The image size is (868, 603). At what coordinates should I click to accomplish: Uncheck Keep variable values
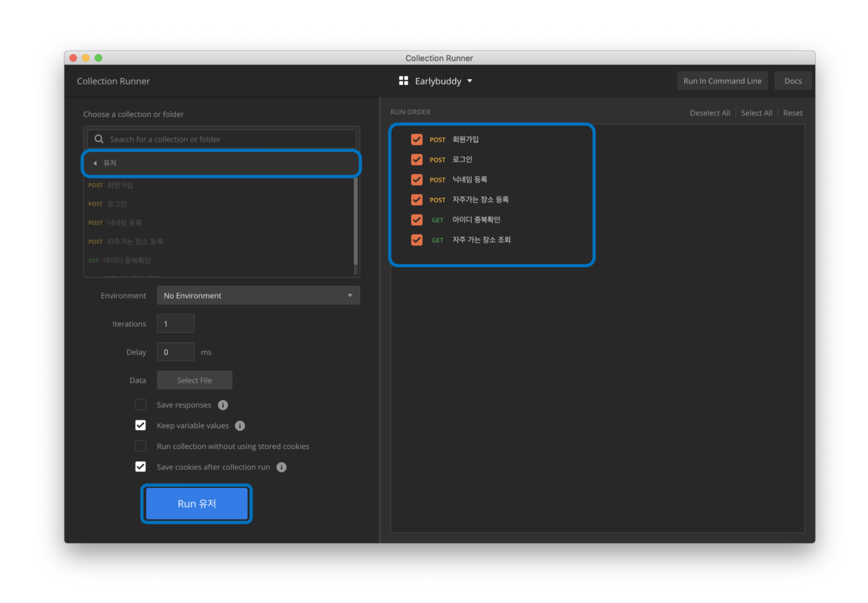pyautogui.click(x=140, y=425)
